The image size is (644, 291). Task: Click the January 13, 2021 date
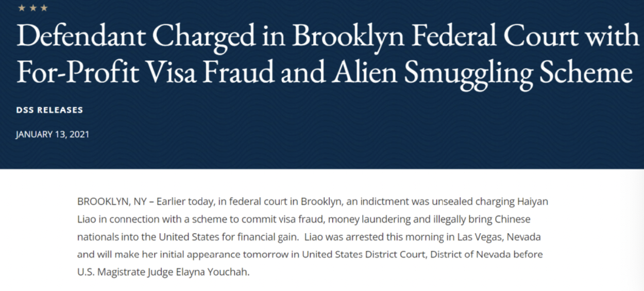coord(53,134)
